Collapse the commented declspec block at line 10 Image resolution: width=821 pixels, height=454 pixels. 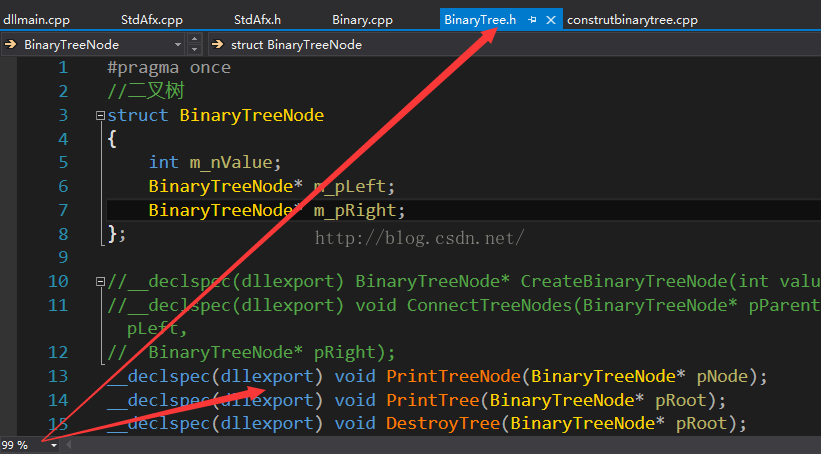click(x=100, y=281)
